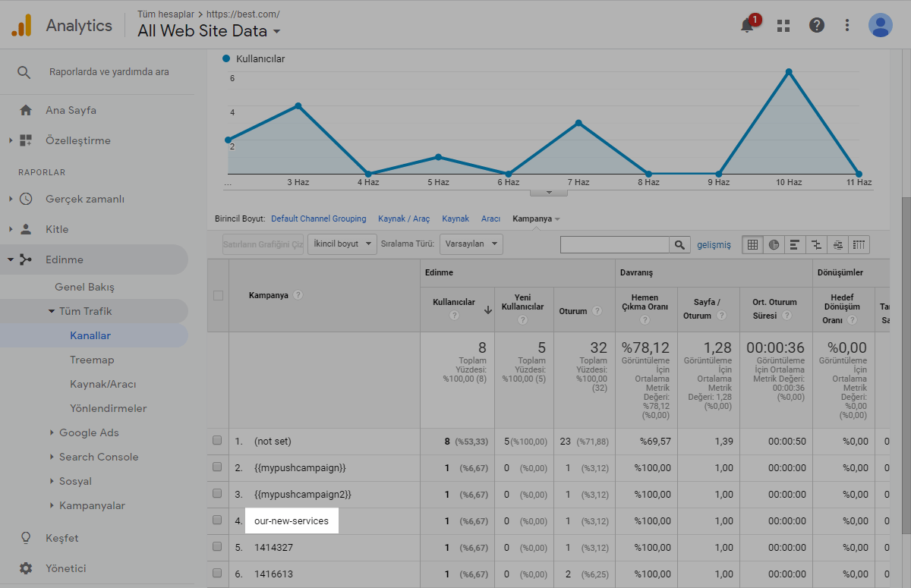This screenshot has width=911, height=588.
Task: Click the 10 Haz peak point on chart
Action: click(789, 72)
